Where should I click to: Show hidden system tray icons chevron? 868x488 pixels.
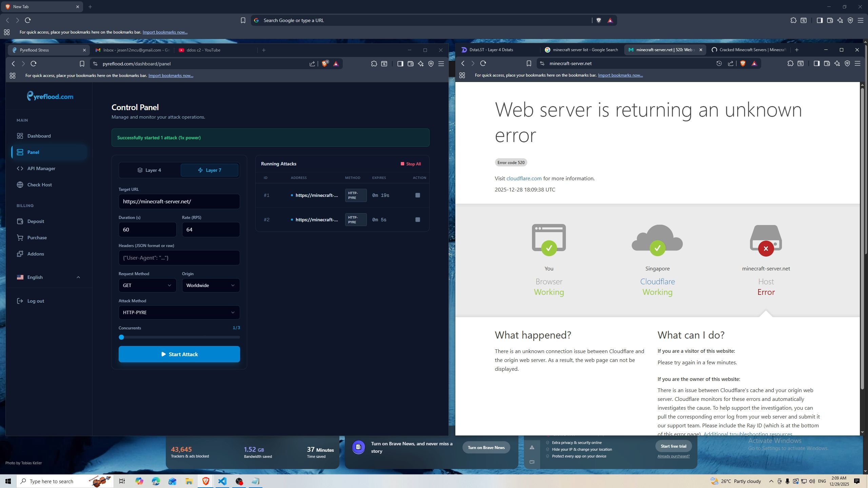point(771,481)
